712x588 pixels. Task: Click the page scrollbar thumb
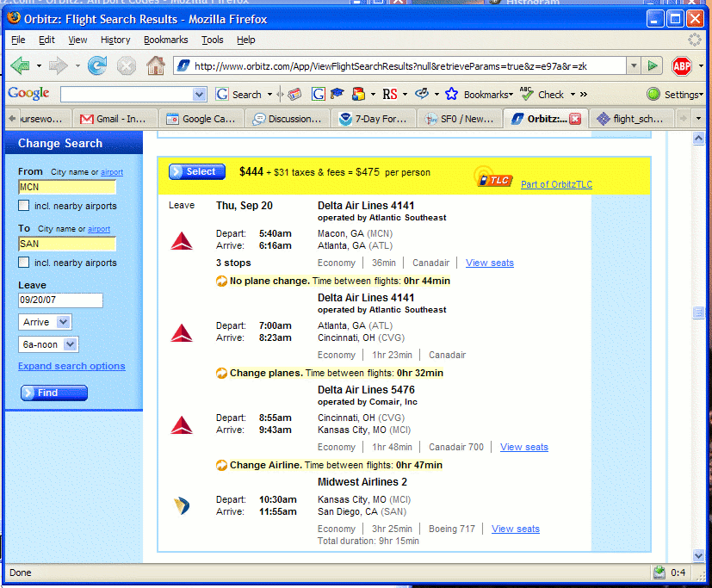coord(698,313)
